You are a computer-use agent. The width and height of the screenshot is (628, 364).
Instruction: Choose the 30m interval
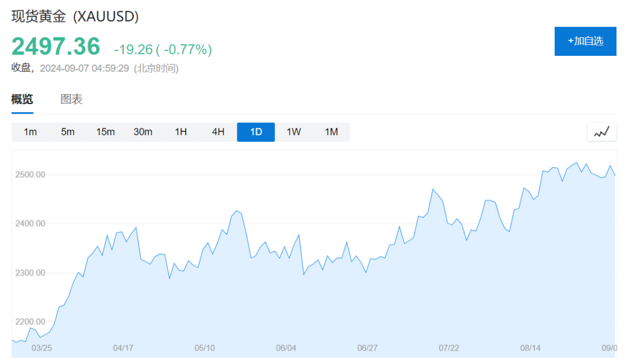[143, 132]
